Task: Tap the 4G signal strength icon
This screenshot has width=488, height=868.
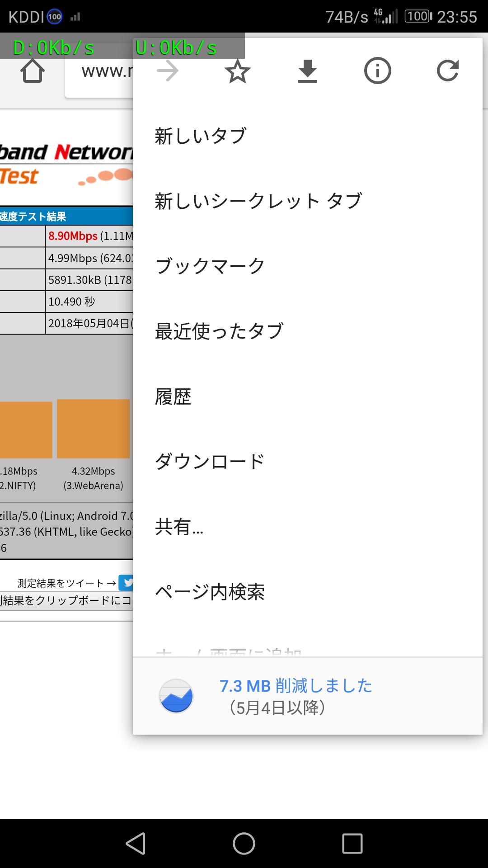Action: [385, 17]
